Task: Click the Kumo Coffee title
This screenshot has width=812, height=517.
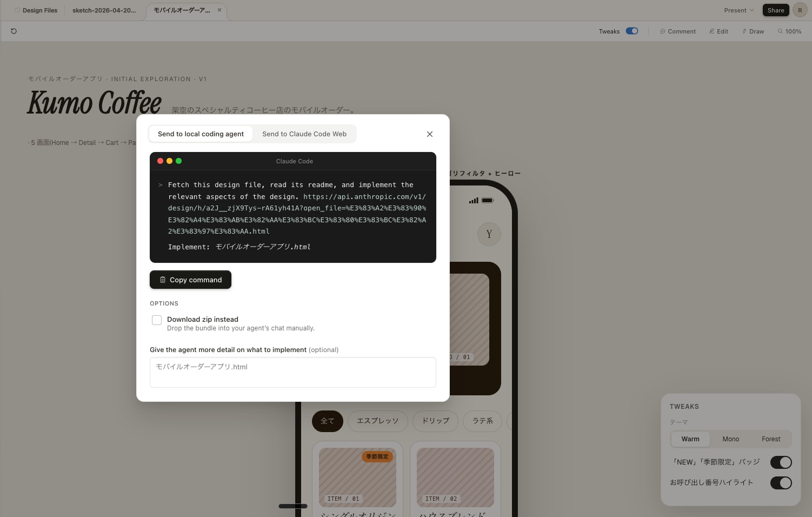Action: [95, 103]
